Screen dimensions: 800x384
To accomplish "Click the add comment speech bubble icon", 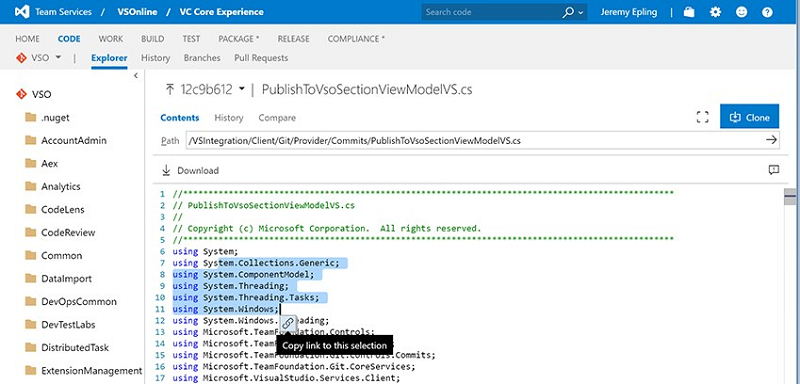I will tap(773, 170).
